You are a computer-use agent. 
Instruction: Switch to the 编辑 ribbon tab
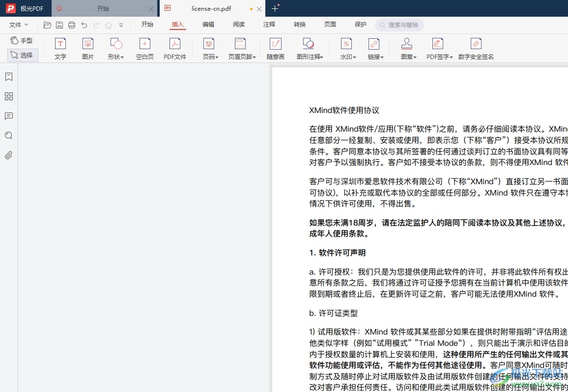tap(208, 24)
